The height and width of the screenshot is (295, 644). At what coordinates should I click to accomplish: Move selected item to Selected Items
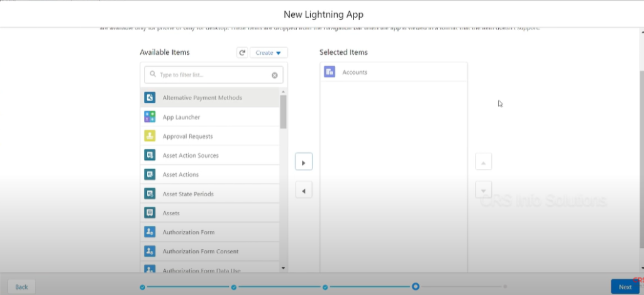click(304, 163)
